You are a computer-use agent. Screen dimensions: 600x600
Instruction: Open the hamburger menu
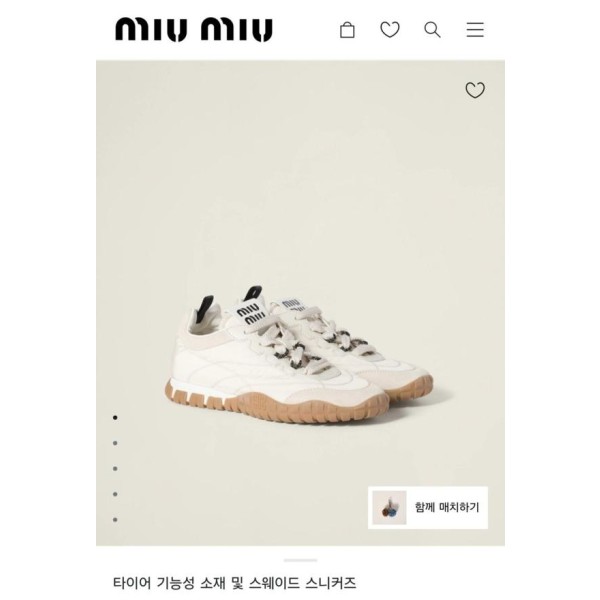click(x=475, y=30)
